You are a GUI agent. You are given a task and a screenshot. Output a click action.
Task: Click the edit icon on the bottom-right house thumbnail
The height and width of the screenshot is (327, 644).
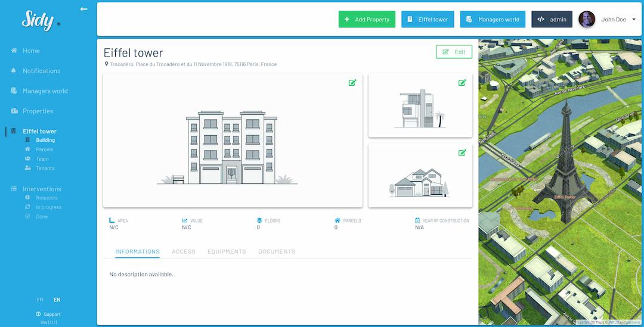(462, 152)
